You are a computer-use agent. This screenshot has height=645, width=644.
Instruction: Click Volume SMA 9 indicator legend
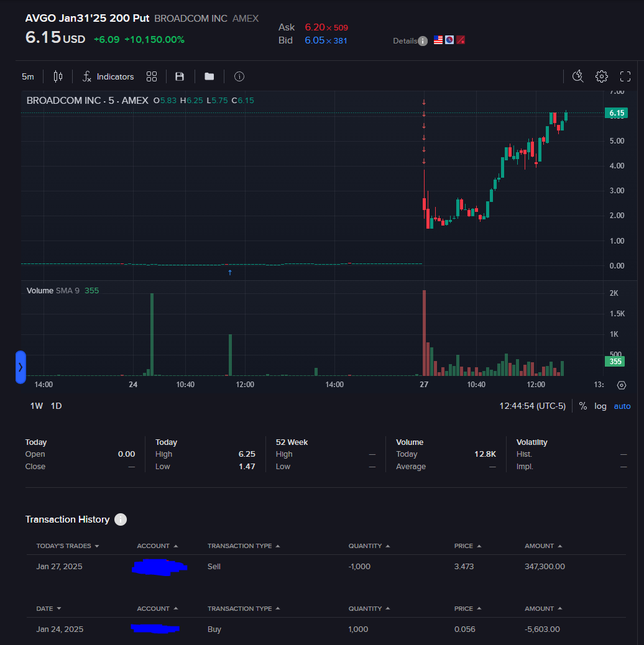(63, 291)
